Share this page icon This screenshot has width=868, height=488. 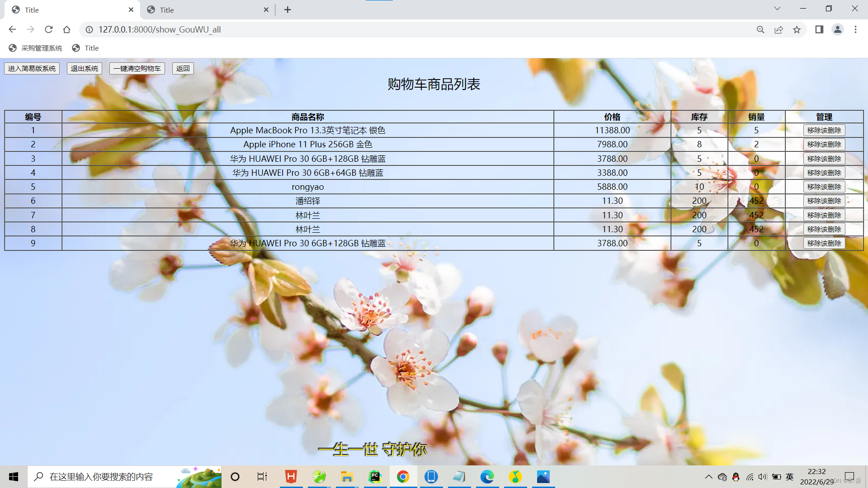(778, 29)
